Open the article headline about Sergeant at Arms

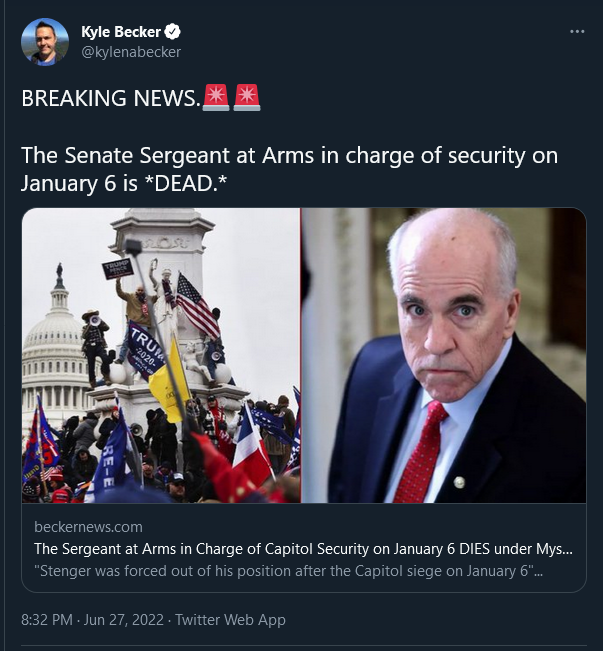(x=304, y=549)
